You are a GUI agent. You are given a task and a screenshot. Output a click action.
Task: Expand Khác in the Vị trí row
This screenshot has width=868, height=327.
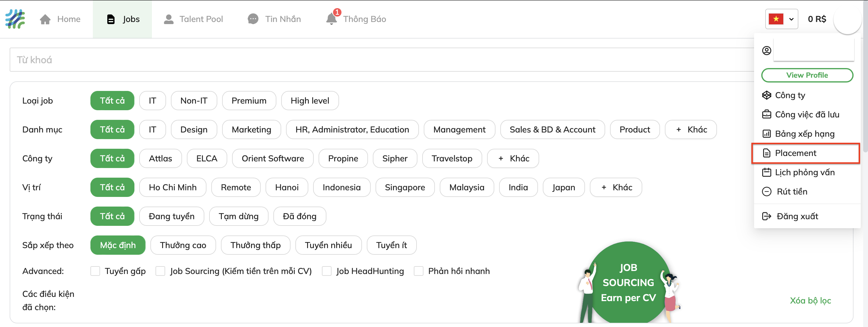[x=616, y=187]
